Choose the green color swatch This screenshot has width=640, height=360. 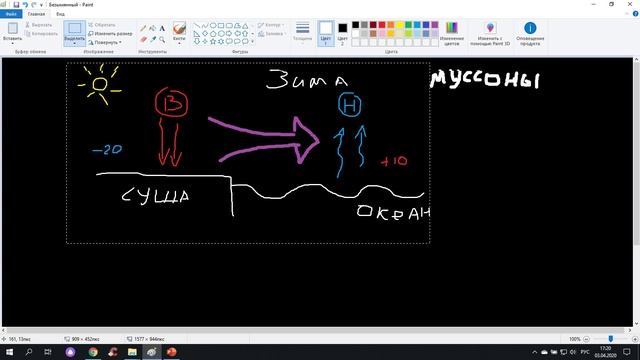point(408,25)
